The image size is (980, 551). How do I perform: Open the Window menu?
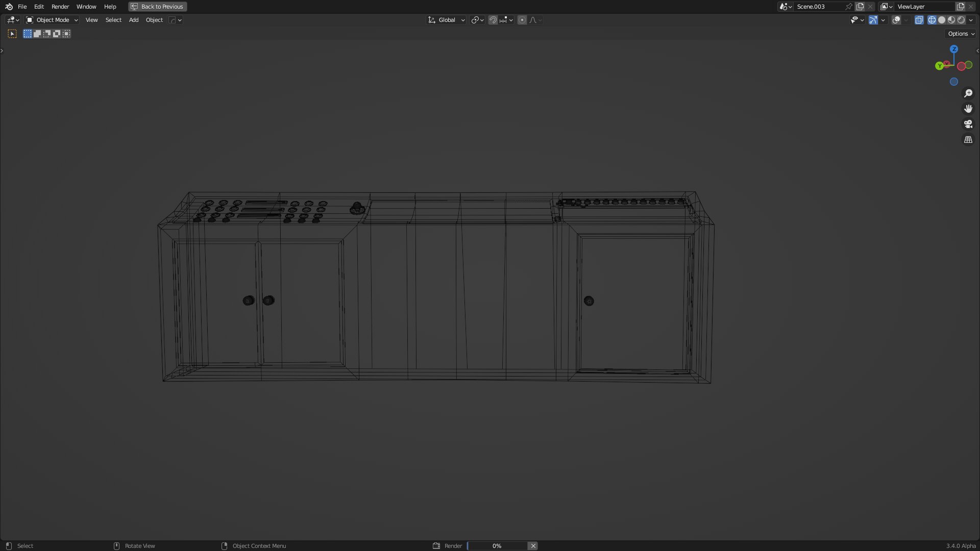pos(86,7)
